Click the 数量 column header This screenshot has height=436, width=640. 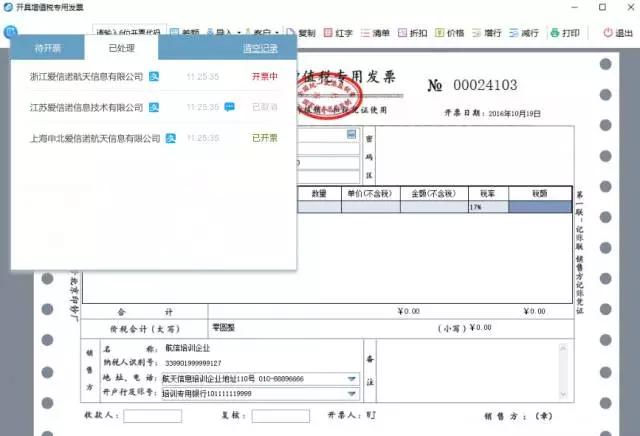(x=319, y=194)
